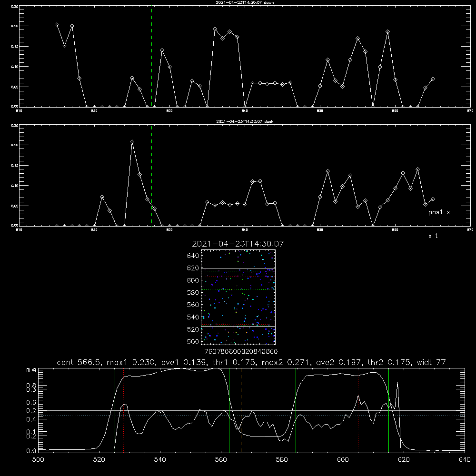Click the 'x t' label below the dusk plot
Screen dimensions: 476x476
(x=433, y=236)
